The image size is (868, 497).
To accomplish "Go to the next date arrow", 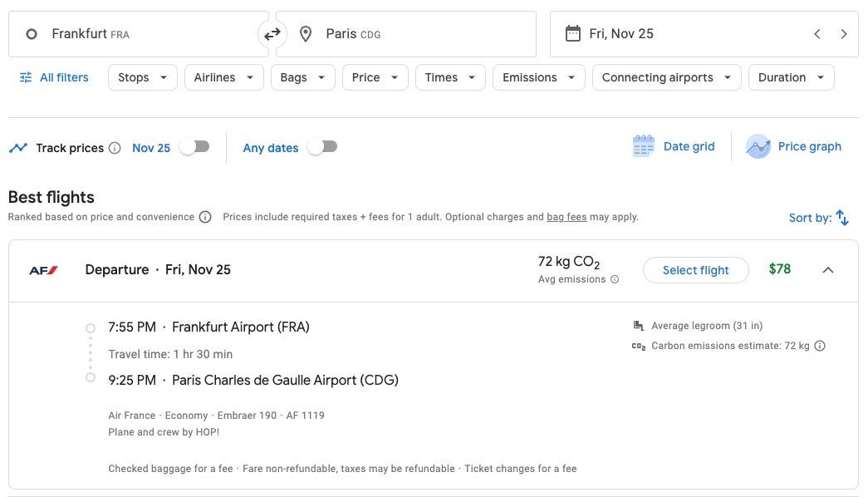I will [x=844, y=34].
